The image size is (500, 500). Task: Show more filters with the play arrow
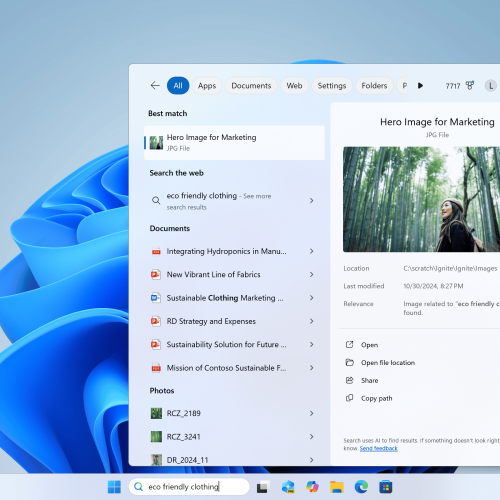click(x=420, y=86)
